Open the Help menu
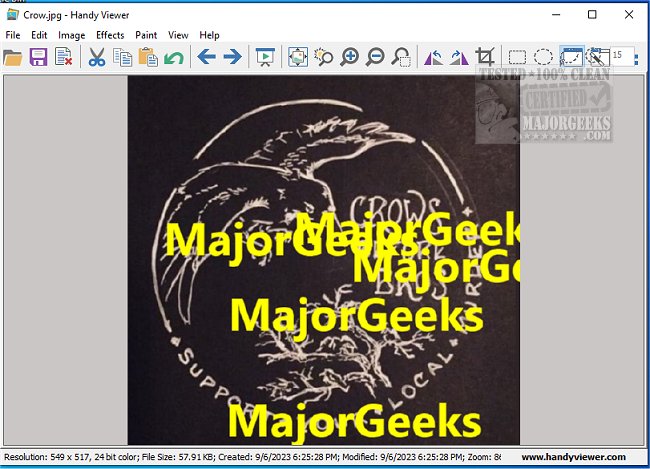 coord(209,35)
